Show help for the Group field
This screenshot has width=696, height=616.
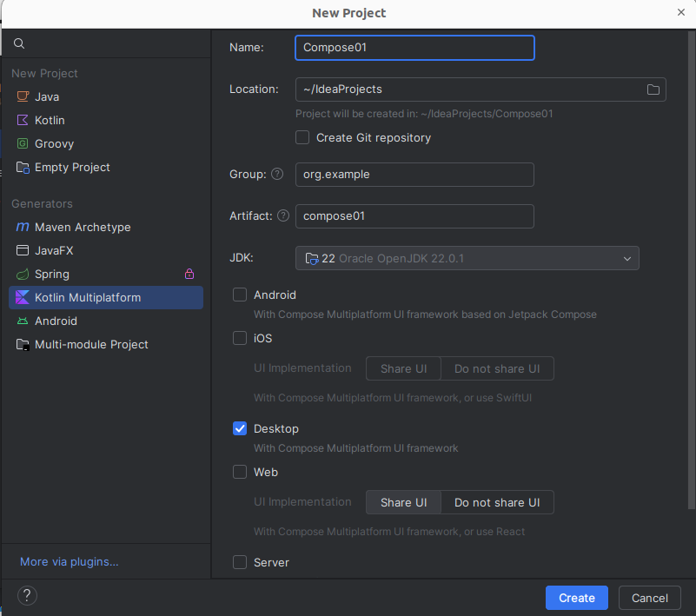tap(277, 174)
